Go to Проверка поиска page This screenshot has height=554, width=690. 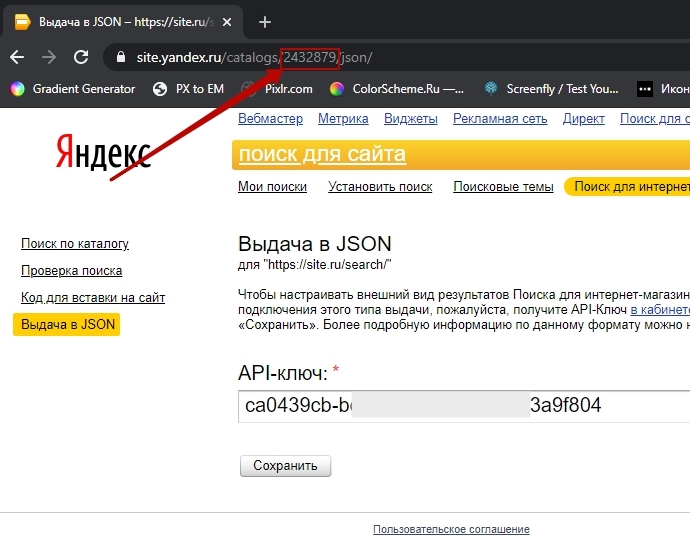point(72,271)
